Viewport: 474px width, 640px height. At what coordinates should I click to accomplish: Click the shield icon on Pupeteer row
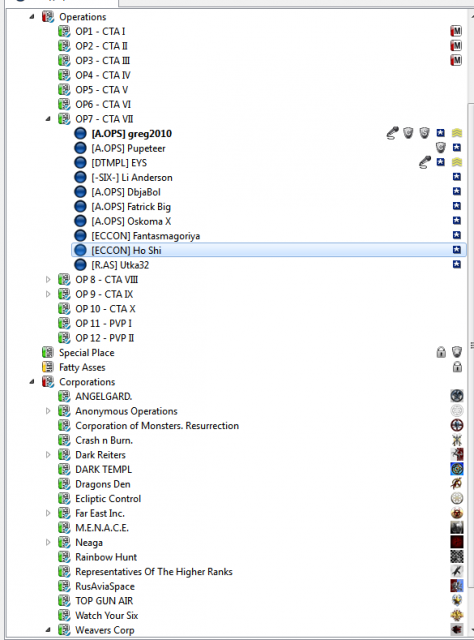click(441, 148)
